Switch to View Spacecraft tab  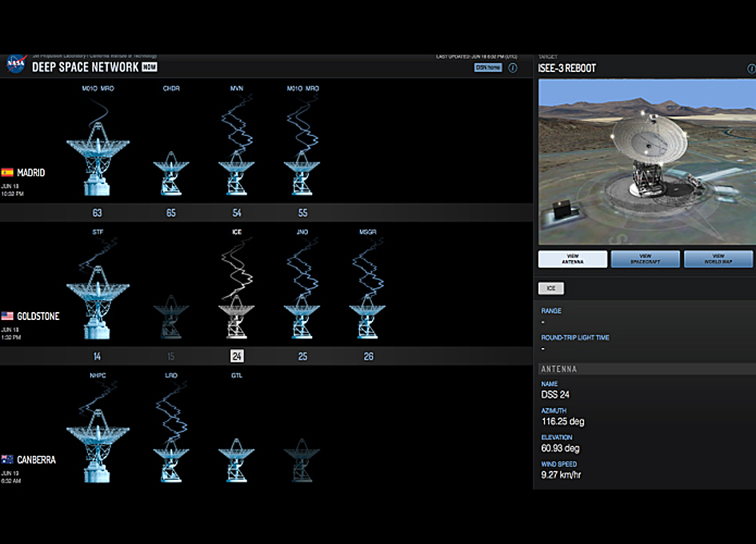coord(646,259)
